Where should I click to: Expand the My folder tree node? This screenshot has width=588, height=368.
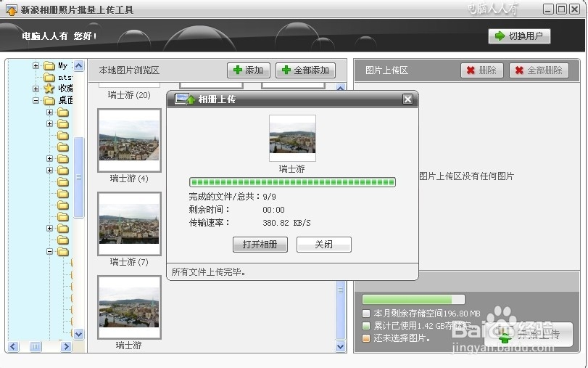[36, 66]
